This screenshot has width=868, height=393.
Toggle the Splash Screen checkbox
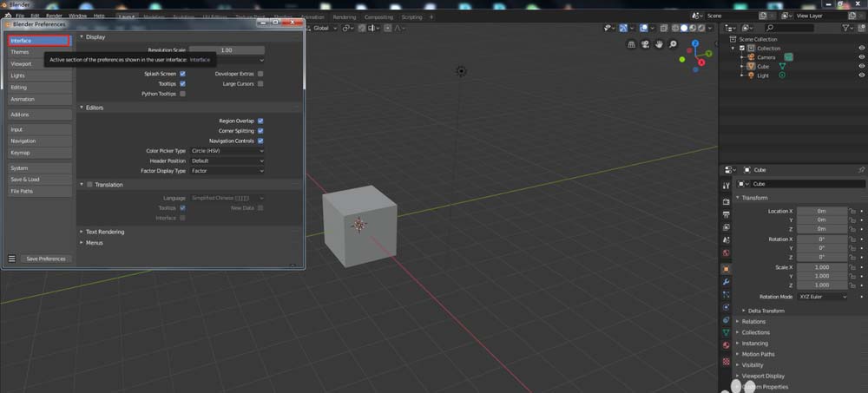(182, 74)
